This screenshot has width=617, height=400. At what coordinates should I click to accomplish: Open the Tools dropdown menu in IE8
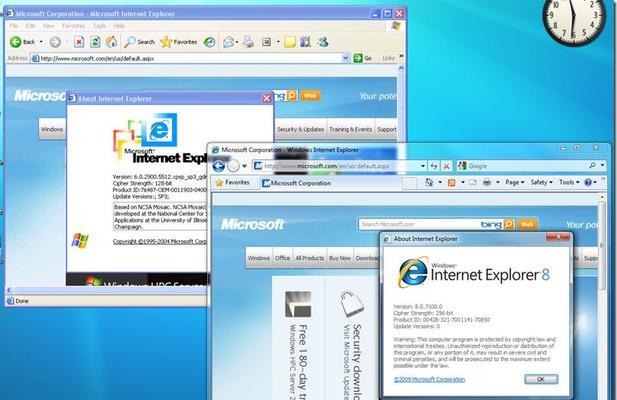pos(569,182)
